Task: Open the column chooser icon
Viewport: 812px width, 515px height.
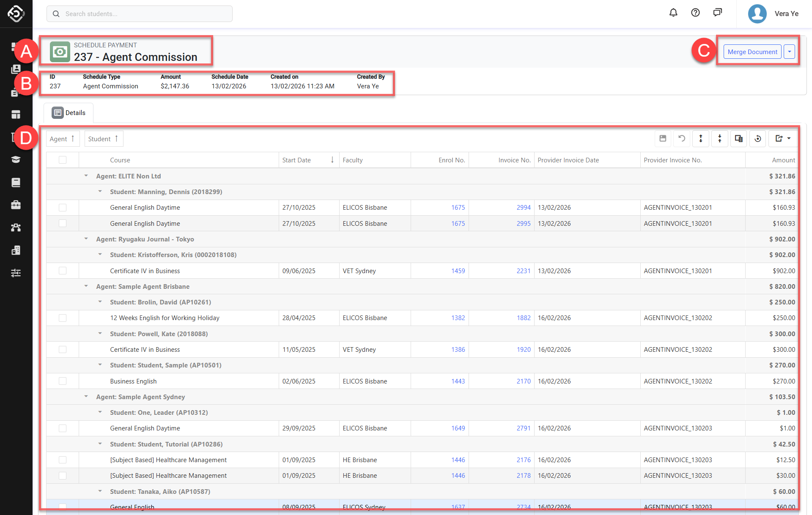Action: (739, 139)
